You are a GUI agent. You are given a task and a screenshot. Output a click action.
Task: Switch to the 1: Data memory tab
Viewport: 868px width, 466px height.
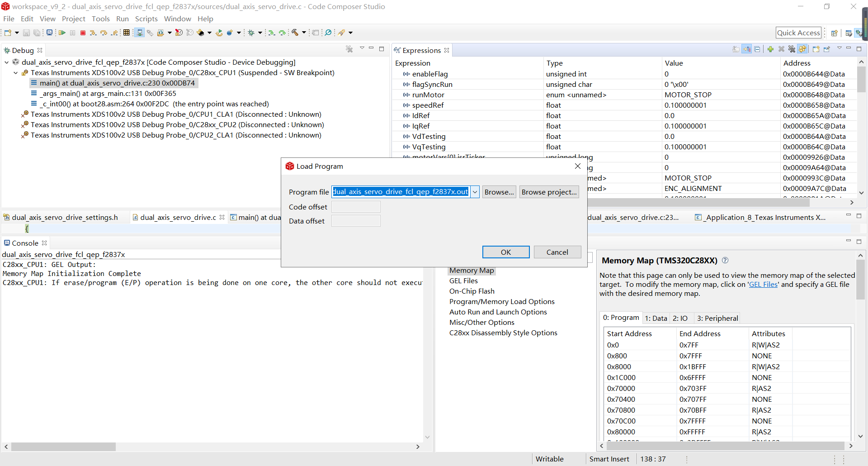656,319
